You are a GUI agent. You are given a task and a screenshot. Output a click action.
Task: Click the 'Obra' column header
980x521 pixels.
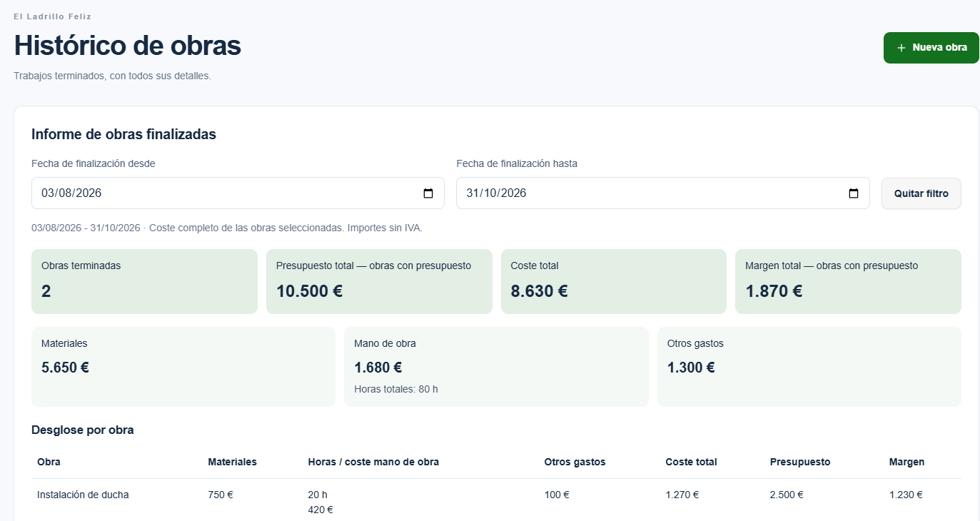click(49, 462)
